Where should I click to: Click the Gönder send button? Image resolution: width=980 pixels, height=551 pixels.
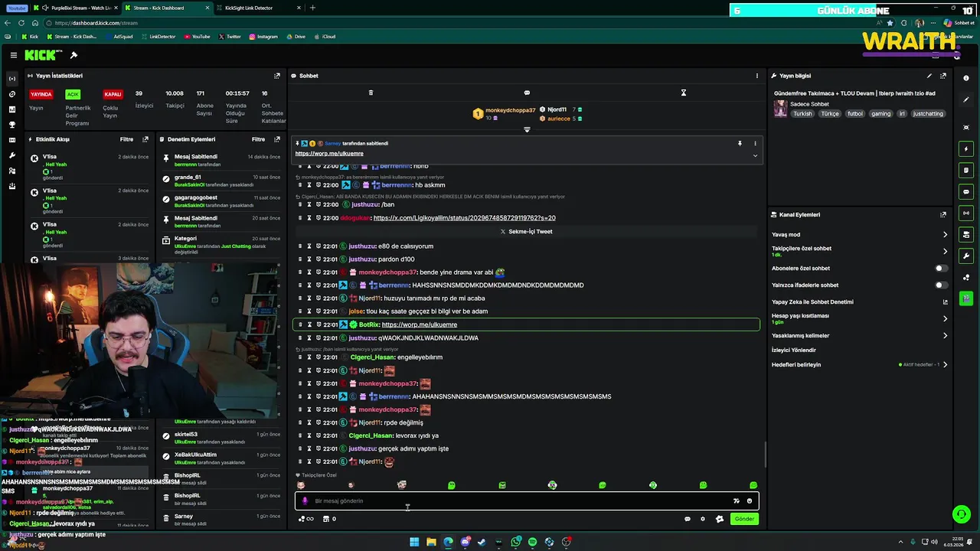744,519
